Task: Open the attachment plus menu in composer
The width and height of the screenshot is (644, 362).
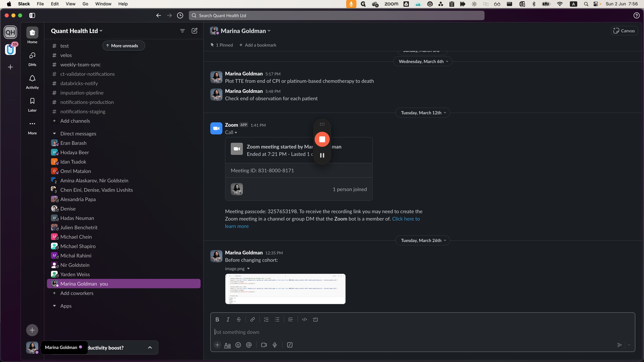Action: tap(217, 345)
